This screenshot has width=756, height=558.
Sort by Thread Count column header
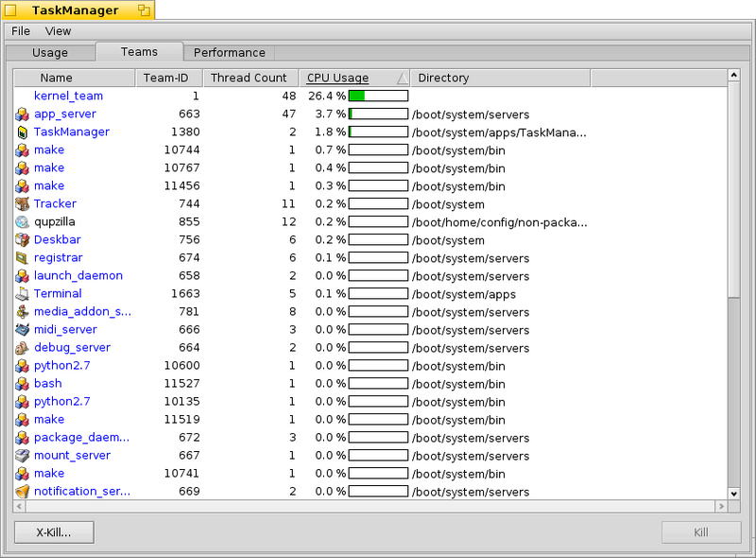click(x=250, y=78)
